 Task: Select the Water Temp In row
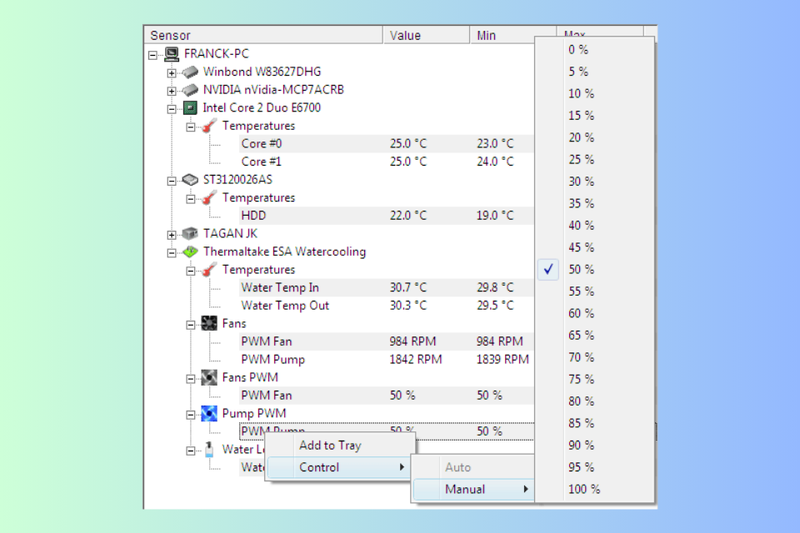coord(386,288)
